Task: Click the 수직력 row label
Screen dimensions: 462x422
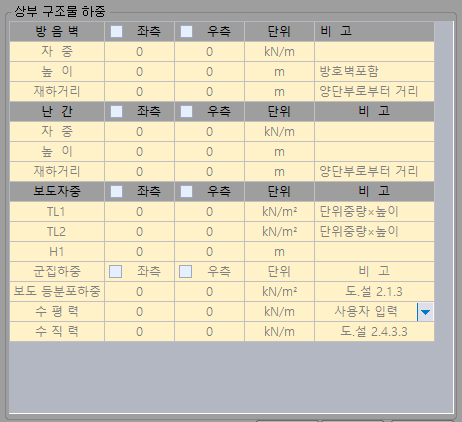Action: pyautogui.click(x=57, y=332)
